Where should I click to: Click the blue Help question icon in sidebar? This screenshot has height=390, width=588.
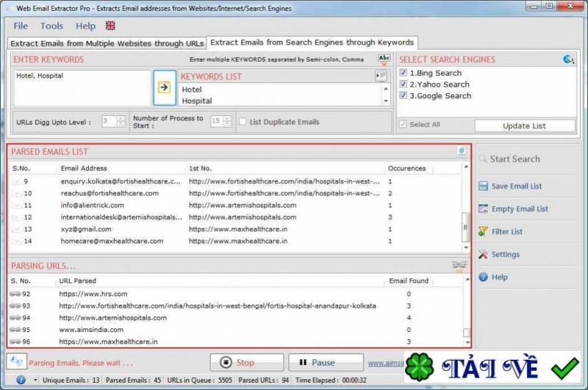[483, 277]
